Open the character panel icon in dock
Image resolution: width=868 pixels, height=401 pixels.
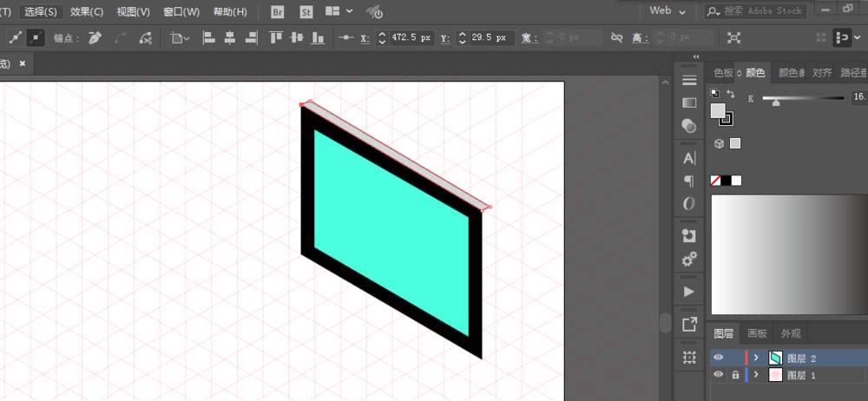689,159
